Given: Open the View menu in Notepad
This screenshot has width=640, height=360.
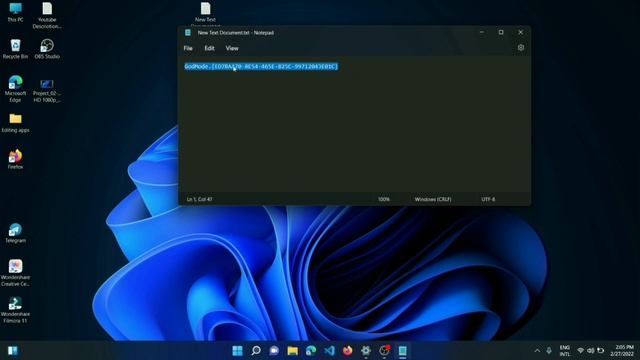Looking at the screenshot, I should [232, 48].
